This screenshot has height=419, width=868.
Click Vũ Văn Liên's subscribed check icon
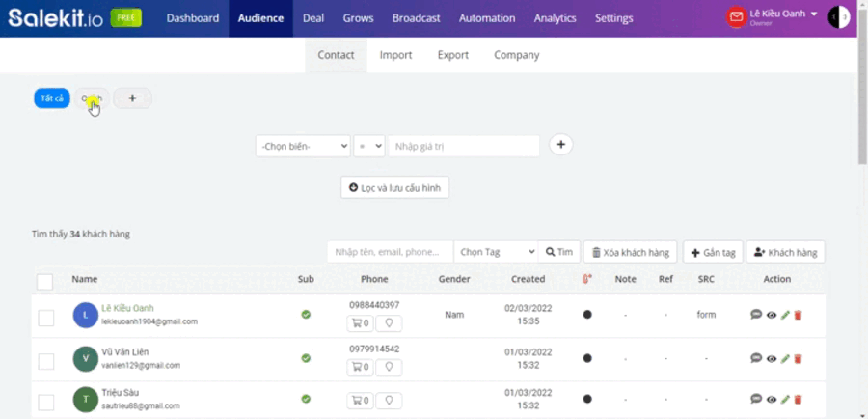[x=306, y=358]
